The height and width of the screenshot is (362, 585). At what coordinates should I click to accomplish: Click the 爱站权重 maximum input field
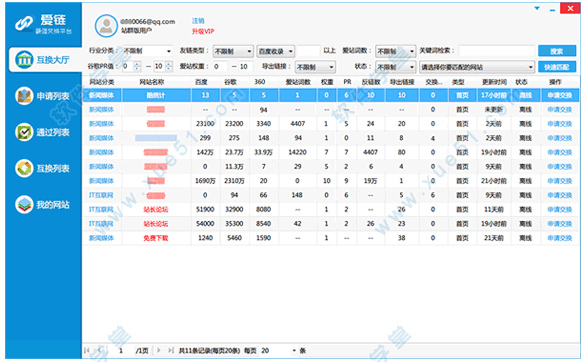pyautogui.click(x=245, y=67)
